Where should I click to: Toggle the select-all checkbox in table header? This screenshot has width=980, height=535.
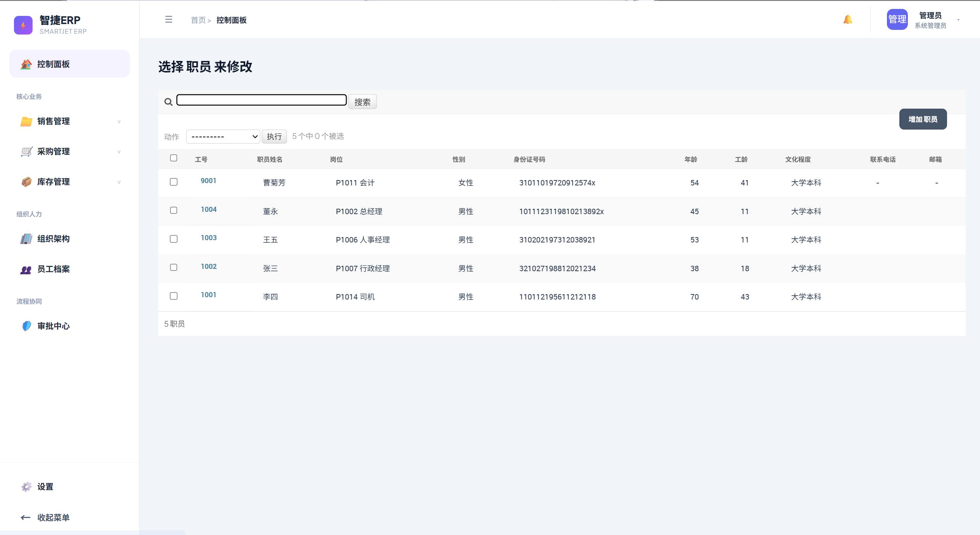(174, 158)
